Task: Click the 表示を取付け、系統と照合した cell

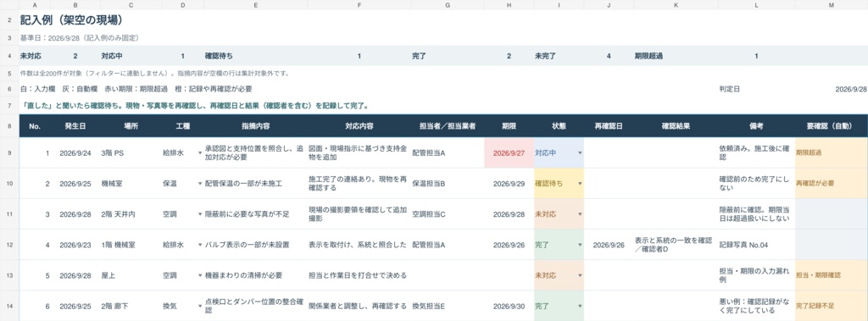Action: [x=359, y=245]
